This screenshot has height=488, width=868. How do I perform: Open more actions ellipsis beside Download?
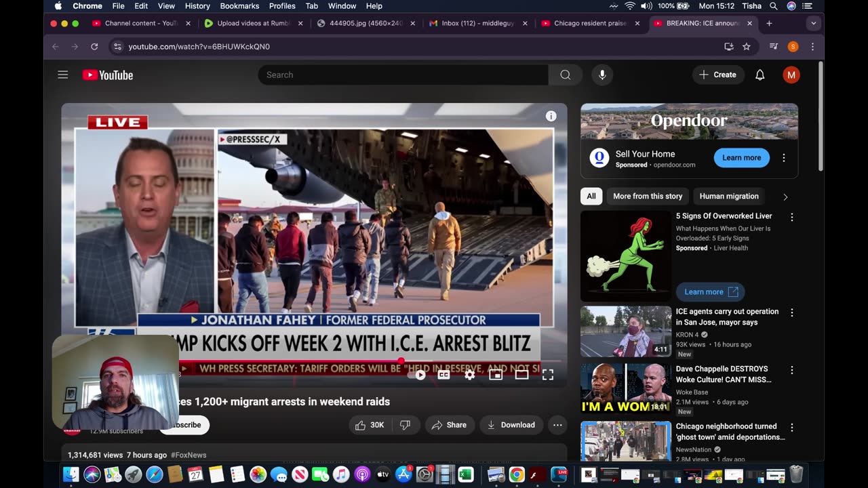[x=557, y=425]
